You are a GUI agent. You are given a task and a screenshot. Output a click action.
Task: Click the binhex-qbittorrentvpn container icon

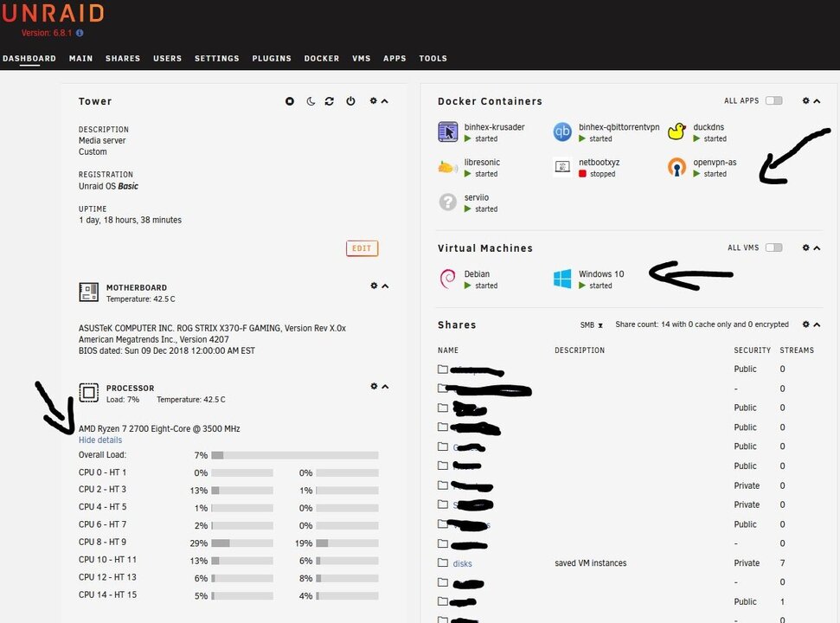562,132
